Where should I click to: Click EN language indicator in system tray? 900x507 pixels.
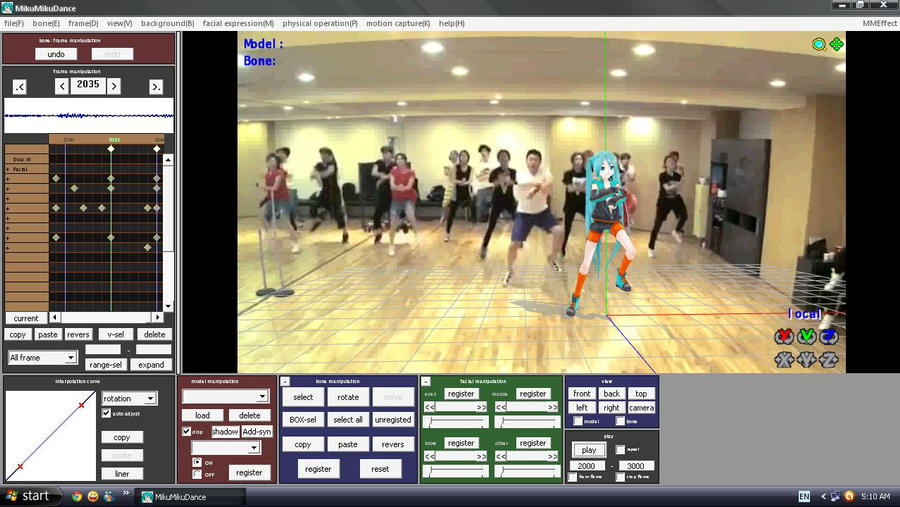click(804, 497)
